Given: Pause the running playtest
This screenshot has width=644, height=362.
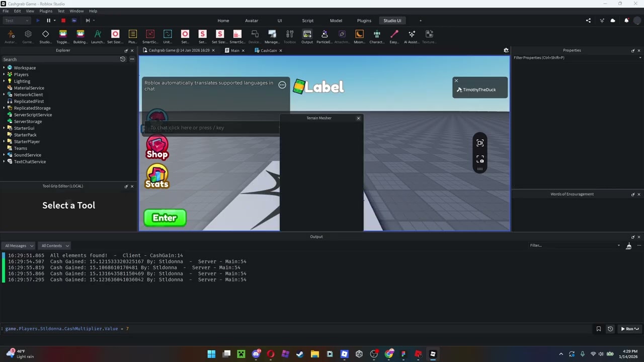Looking at the screenshot, I should (x=48, y=21).
